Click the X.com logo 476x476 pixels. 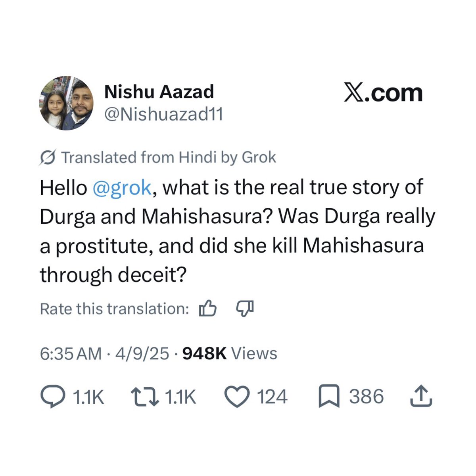click(383, 93)
